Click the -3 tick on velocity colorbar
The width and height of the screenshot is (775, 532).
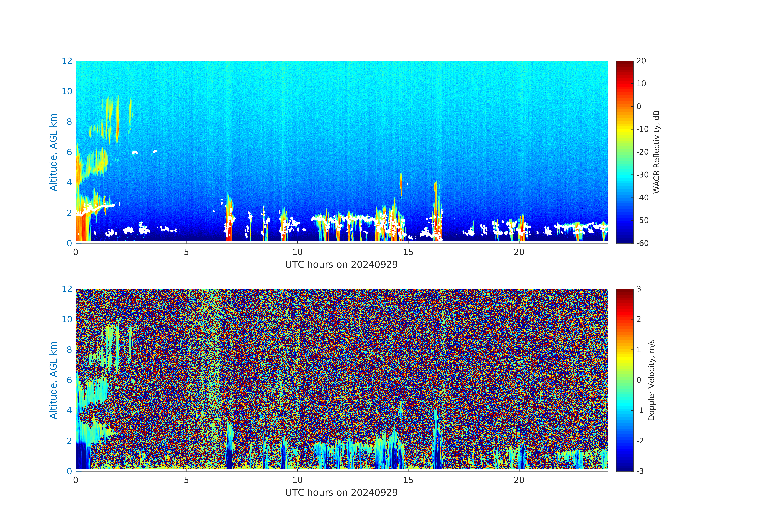tap(640, 471)
